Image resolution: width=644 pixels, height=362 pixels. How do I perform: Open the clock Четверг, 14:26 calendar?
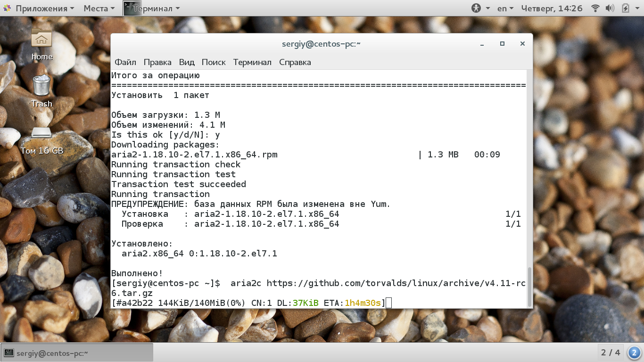[x=552, y=8]
